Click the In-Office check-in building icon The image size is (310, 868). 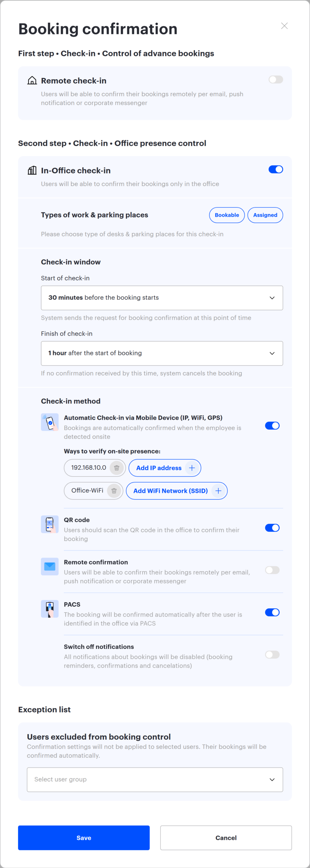32,170
